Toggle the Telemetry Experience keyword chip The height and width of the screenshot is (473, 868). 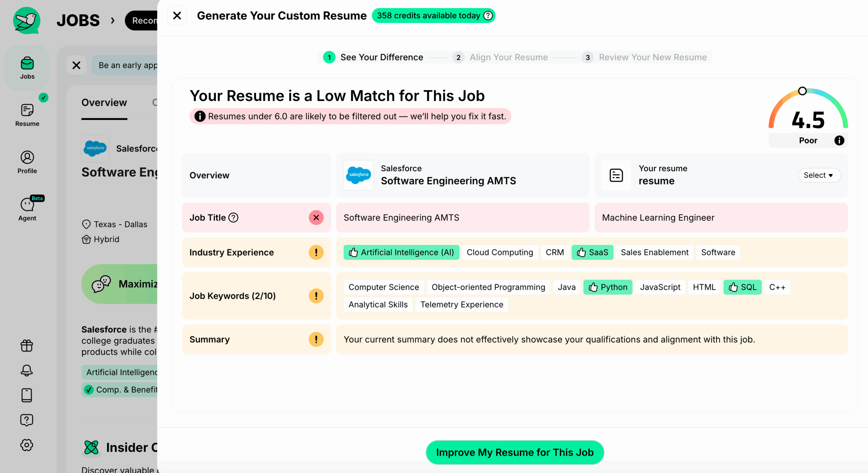point(461,304)
